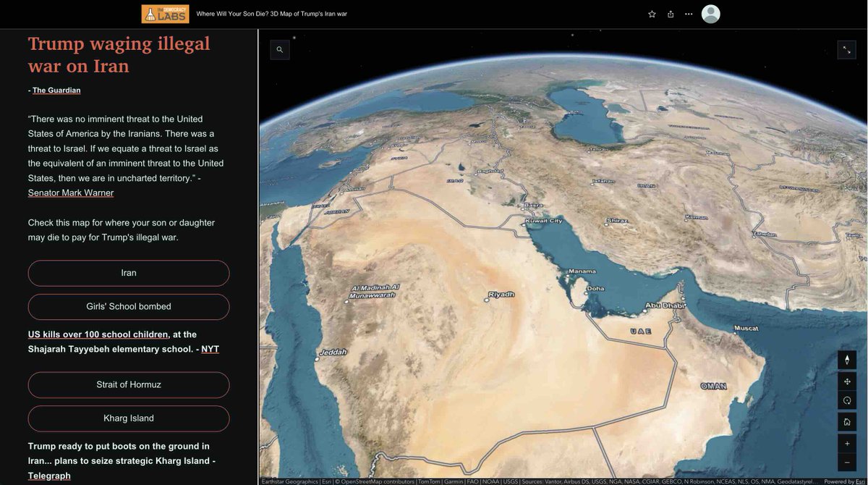Click the OMAN country label
The image size is (868, 485).
(713, 387)
